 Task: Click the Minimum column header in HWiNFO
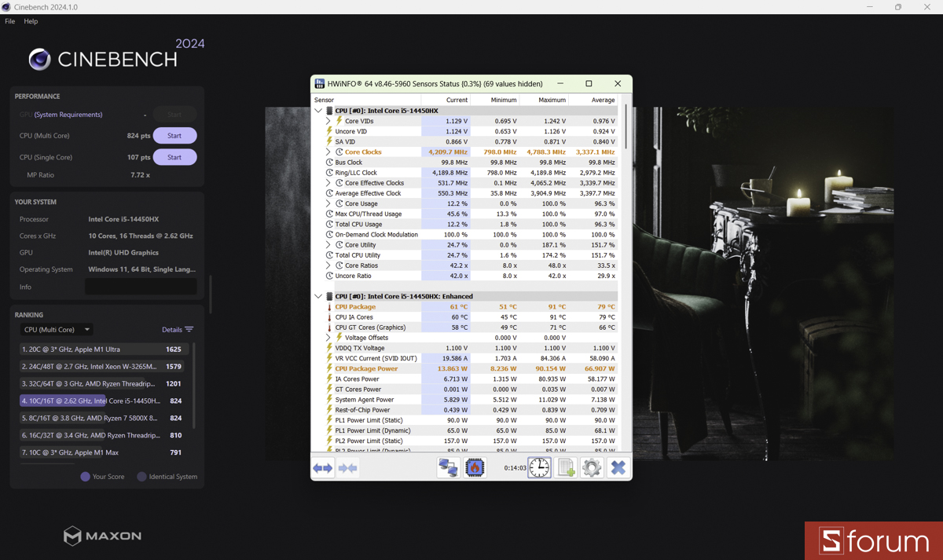tap(494, 100)
